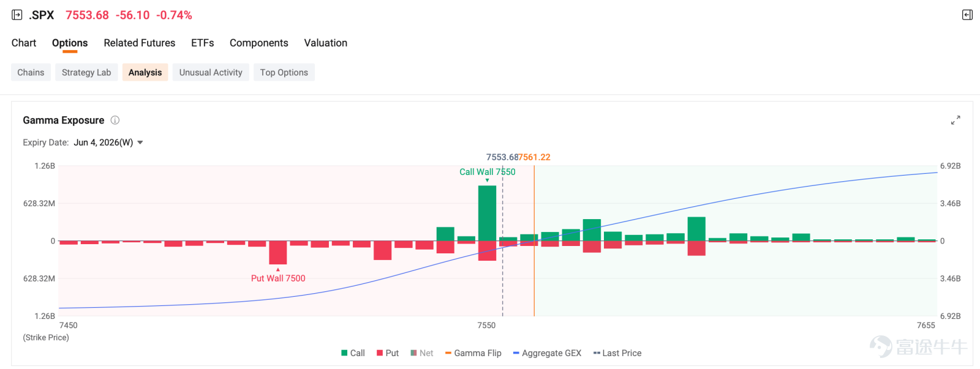Collapse the left sidebar panel icon

(17, 15)
